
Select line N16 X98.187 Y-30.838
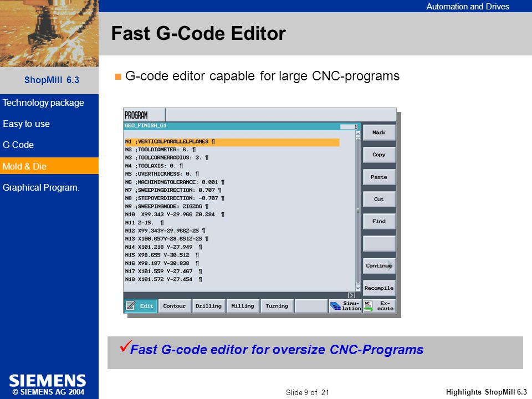[162, 264]
